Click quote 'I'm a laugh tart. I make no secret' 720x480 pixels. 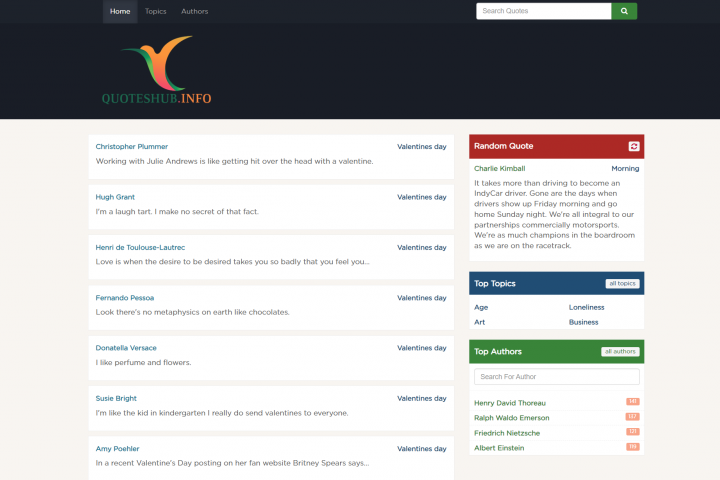[x=177, y=212]
